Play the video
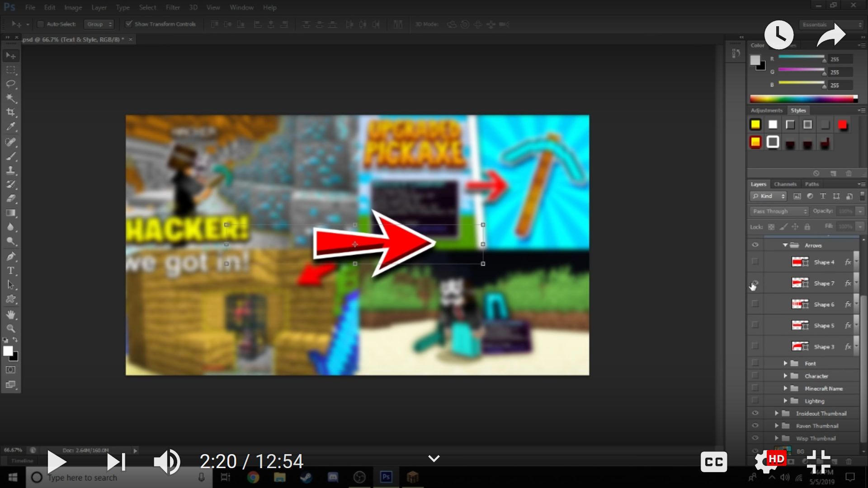The height and width of the screenshot is (488, 868). click(x=57, y=461)
